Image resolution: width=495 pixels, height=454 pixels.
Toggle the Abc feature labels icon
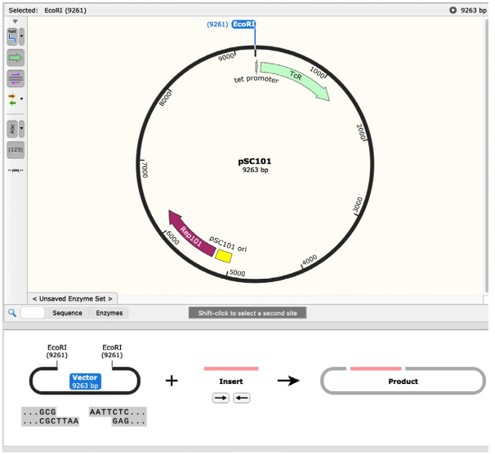(x=12, y=129)
